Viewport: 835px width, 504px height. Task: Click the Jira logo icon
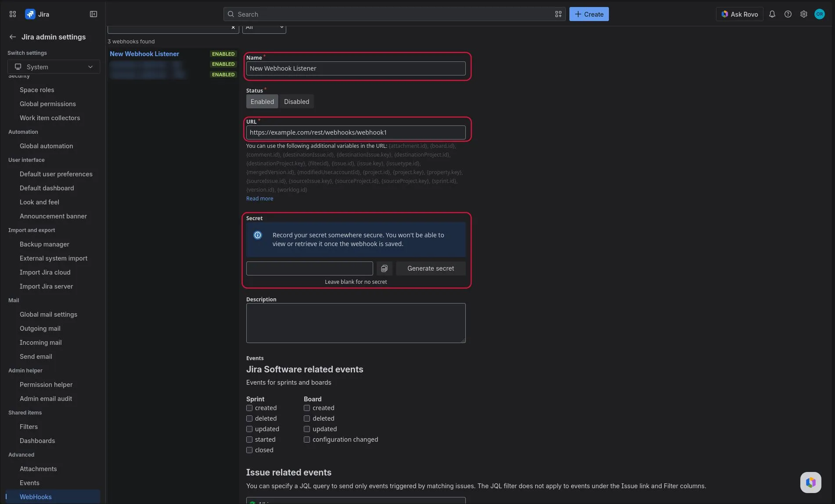point(30,14)
